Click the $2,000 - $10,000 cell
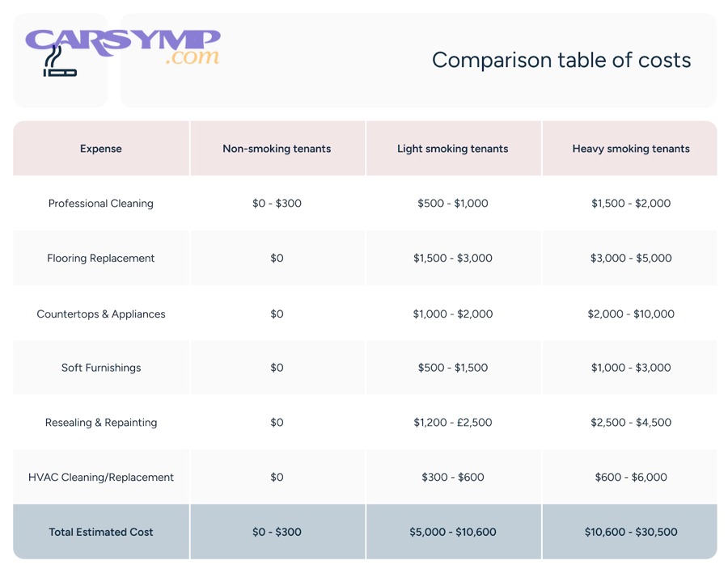The image size is (728, 569). click(x=631, y=314)
